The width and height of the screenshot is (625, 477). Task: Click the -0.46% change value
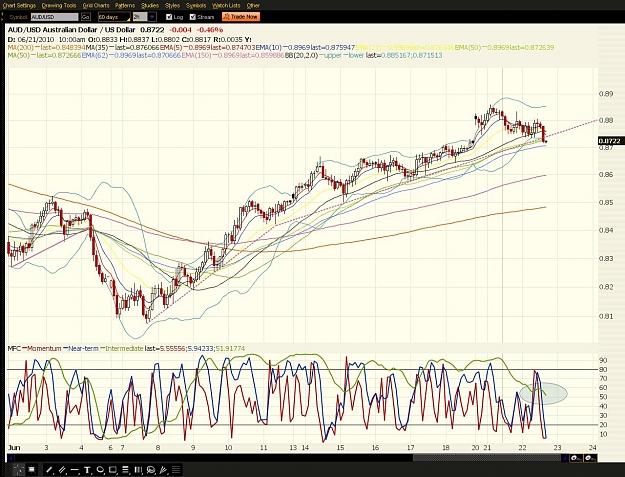point(210,30)
